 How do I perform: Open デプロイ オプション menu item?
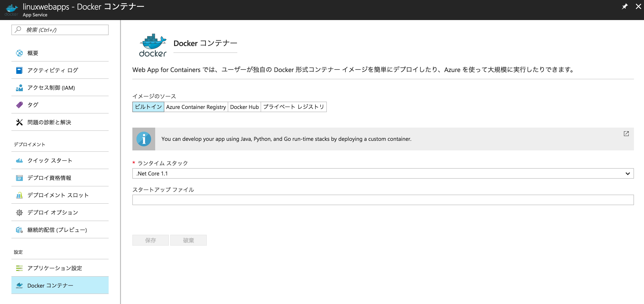pos(60,212)
